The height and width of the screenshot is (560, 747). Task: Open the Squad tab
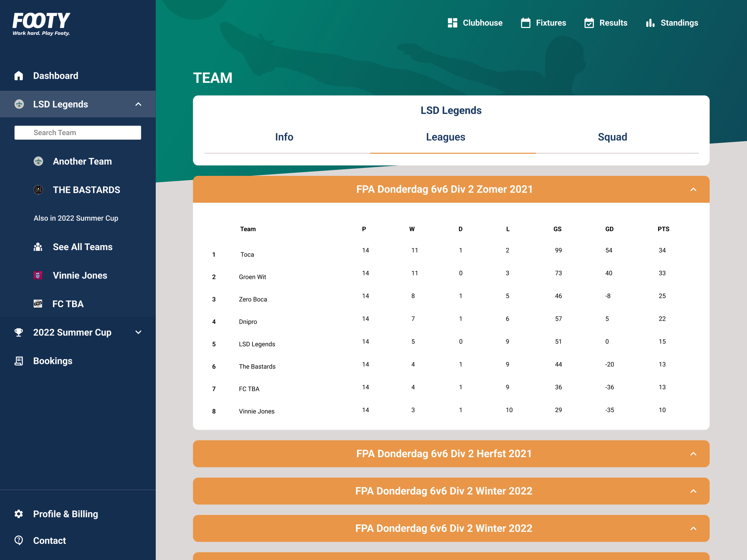612,137
